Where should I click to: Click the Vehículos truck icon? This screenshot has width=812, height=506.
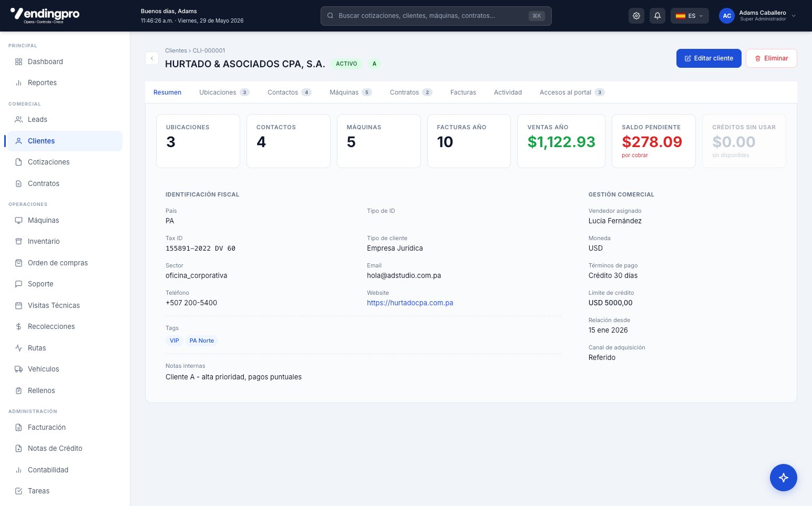[18, 369]
